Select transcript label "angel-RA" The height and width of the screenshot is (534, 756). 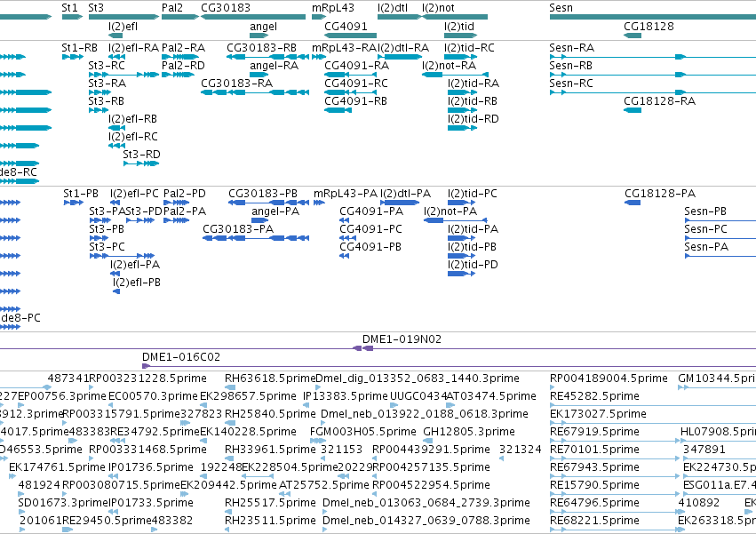pos(274,66)
